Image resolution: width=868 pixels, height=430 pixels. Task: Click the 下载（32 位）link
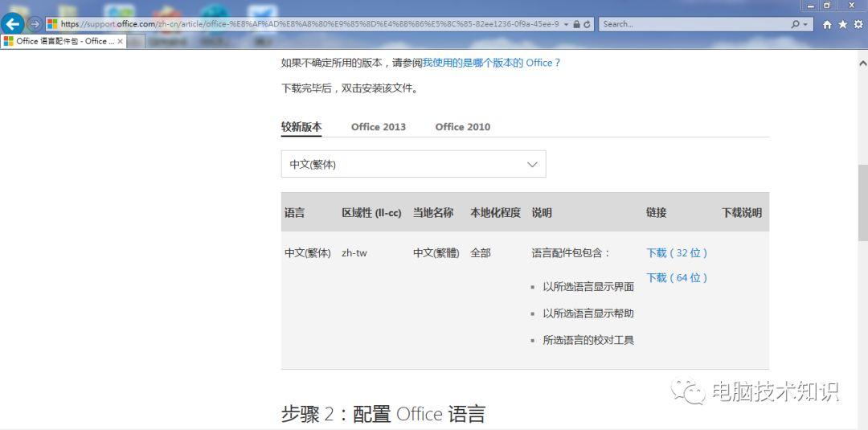pos(677,253)
